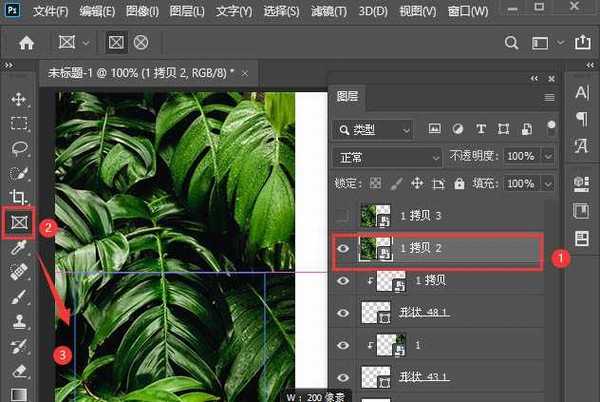
Task: Hide the 形状 48 1 layer
Action: (343, 312)
